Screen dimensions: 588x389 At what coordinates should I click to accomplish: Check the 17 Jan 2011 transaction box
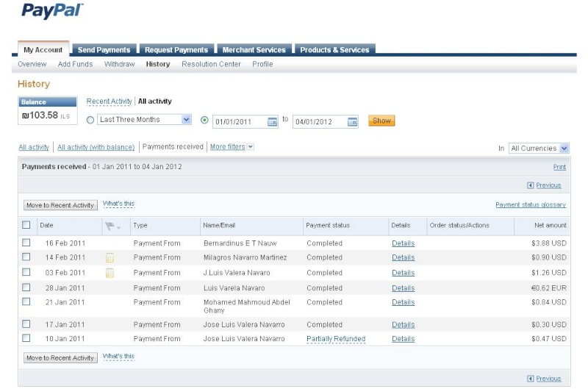tap(26, 324)
